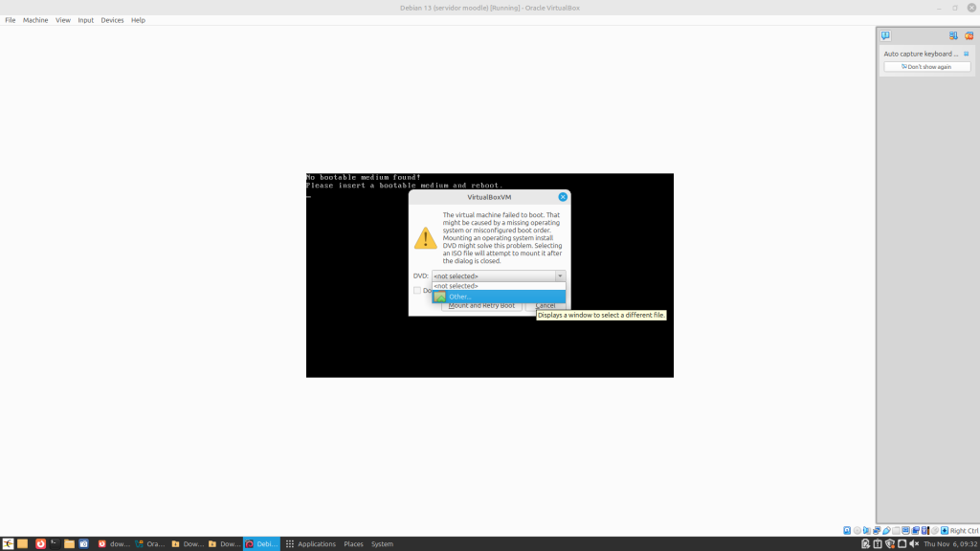Click the display settings status icon
The image size is (980, 551).
[905, 530]
